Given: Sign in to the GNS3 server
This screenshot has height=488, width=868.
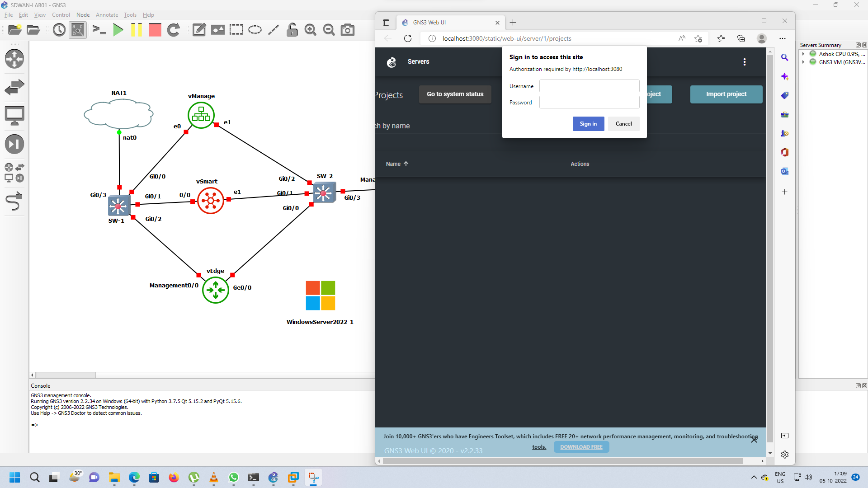Looking at the screenshot, I should click(588, 123).
